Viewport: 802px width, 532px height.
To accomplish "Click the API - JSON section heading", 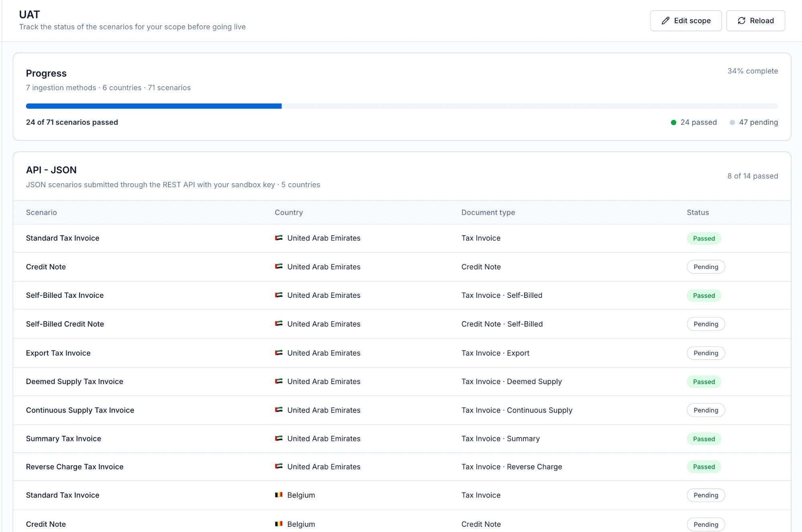I will (x=51, y=170).
